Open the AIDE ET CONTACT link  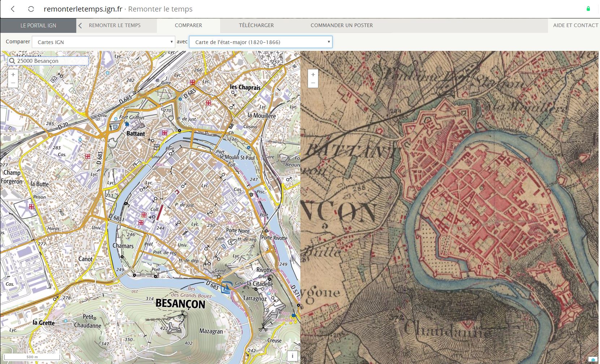575,25
